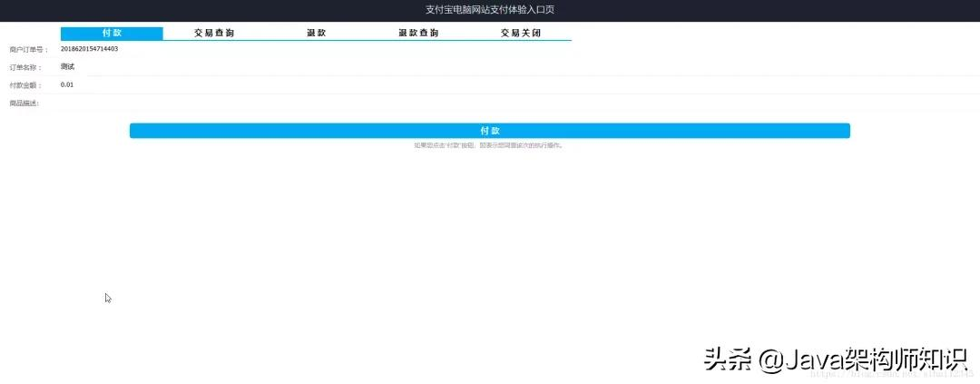Open the 退款 tab
Viewport: 980px width, 384px height.
[317, 34]
